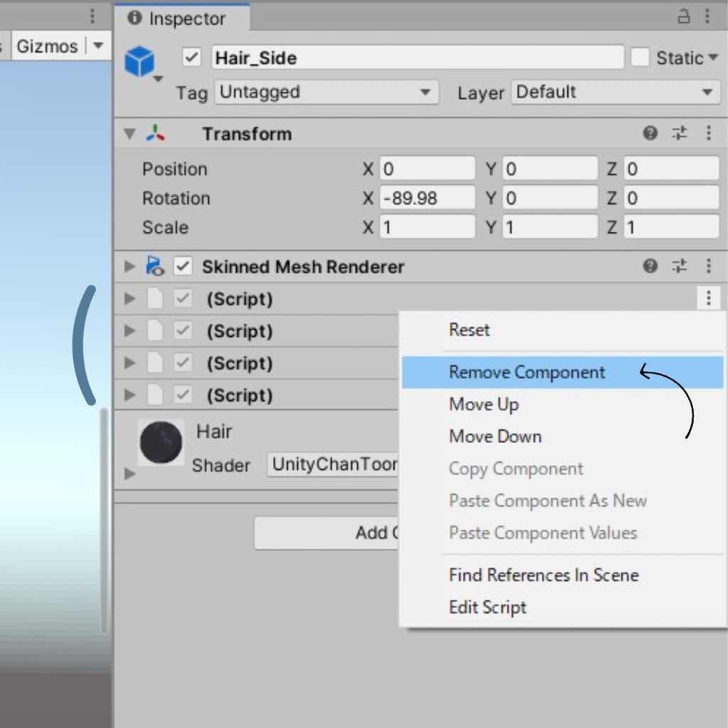Open Skinned Mesh Renderer presets icon
This screenshot has height=728, width=728.
(x=679, y=266)
